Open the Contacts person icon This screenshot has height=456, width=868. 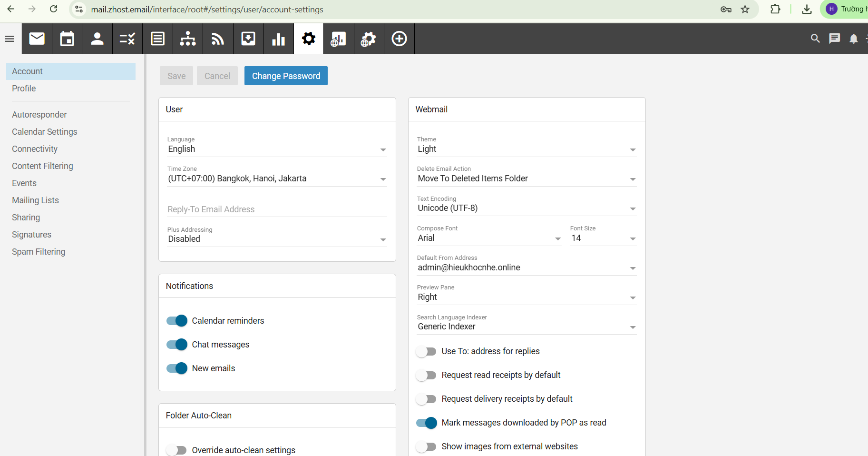pyautogui.click(x=97, y=39)
